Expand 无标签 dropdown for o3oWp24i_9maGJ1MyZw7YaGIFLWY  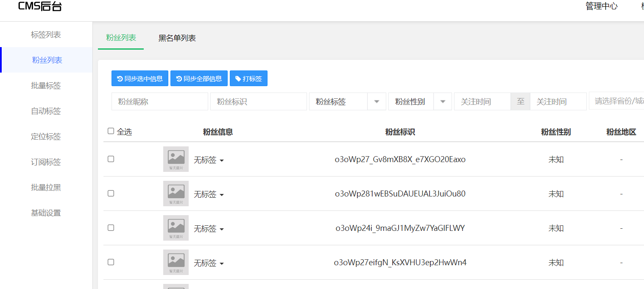click(209, 229)
